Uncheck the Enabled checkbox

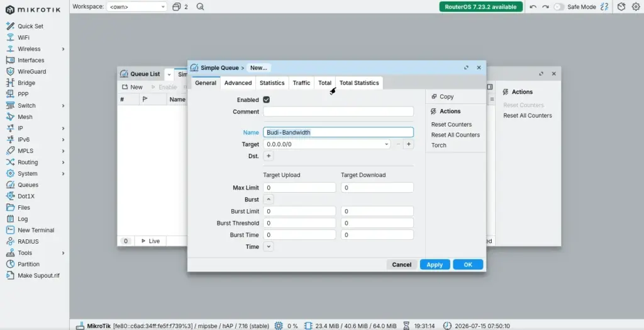point(266,100)
